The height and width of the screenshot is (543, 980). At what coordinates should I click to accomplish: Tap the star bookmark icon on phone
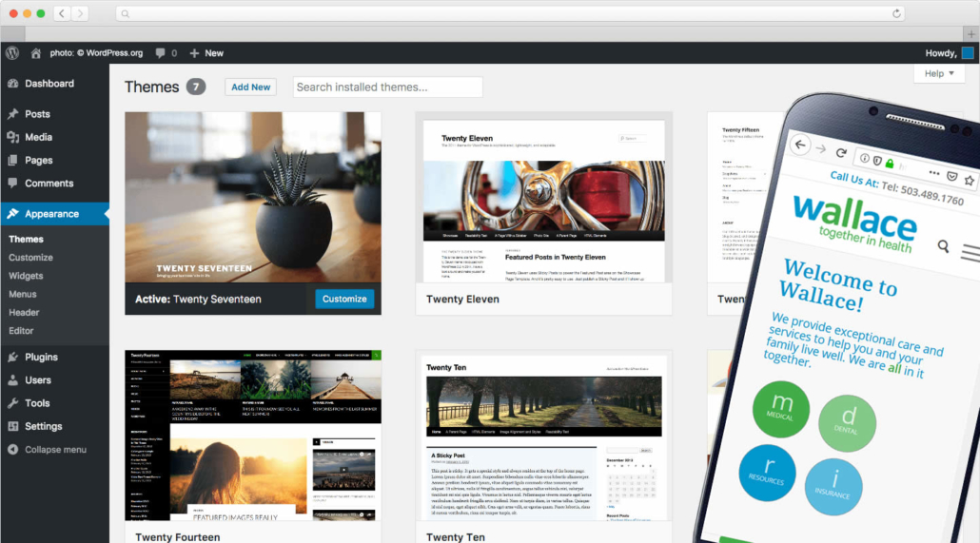point(969,181)
